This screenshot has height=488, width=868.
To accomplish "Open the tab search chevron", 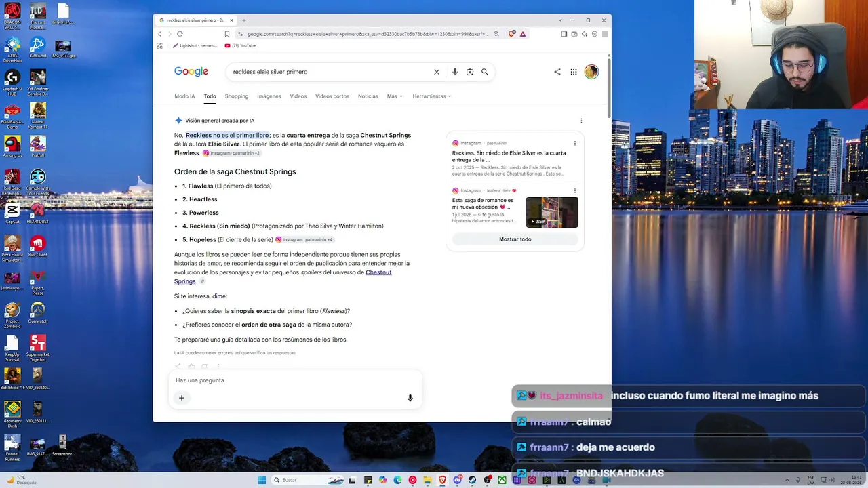I will [560, 20].
